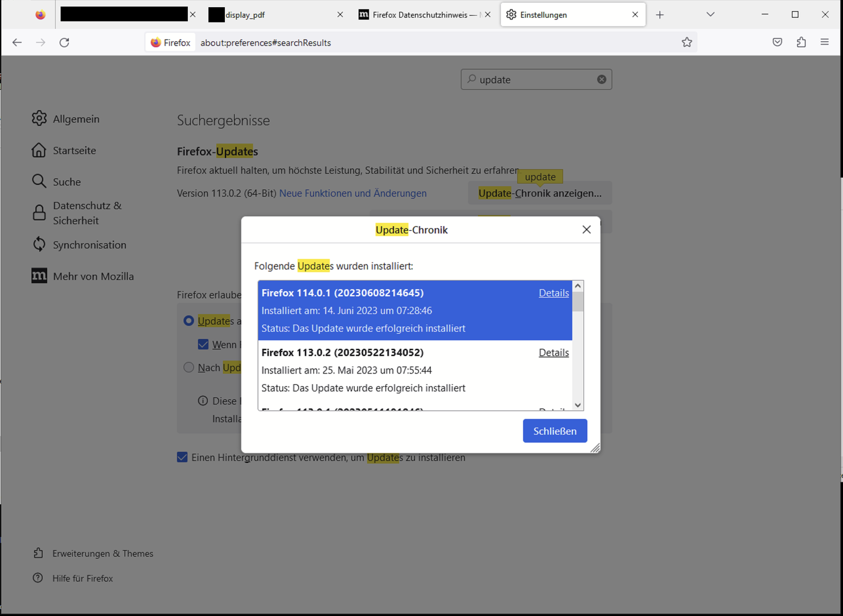843x616 pixels.
Task: Toggle the background service updates checkbox
Action: click(182, 457)
